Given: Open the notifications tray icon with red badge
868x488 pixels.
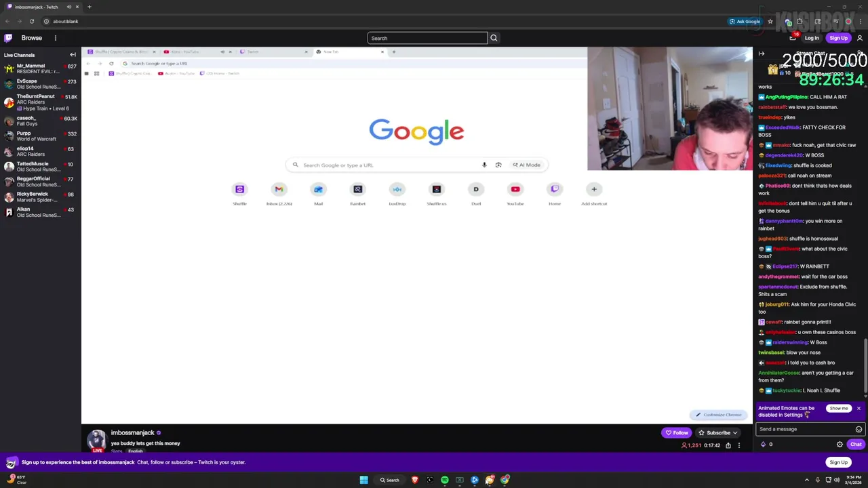Looking at the screenshot, I should coord(794,38).
